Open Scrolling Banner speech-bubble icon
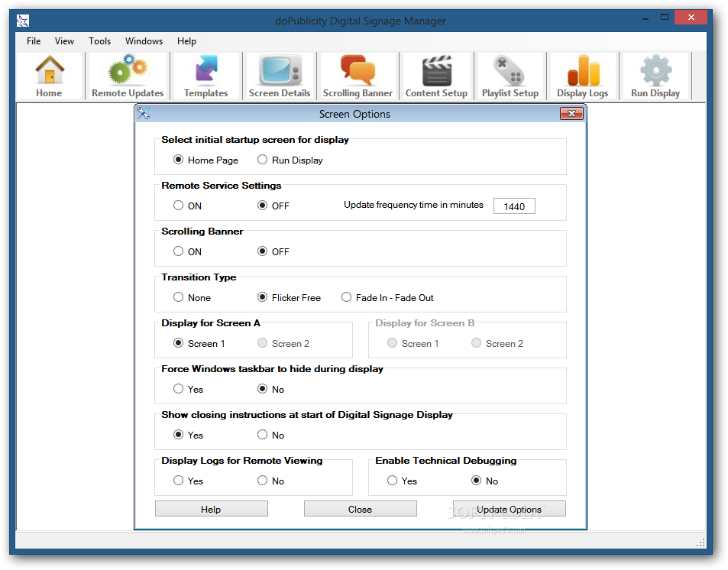The image size is (728, 570). pyautogui.click(x=358, y=76)
